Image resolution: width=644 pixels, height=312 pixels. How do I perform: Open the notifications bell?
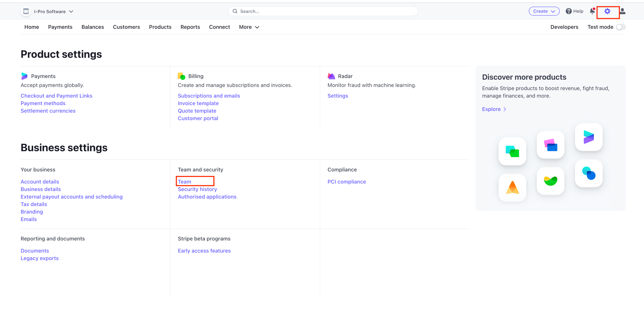592,11
